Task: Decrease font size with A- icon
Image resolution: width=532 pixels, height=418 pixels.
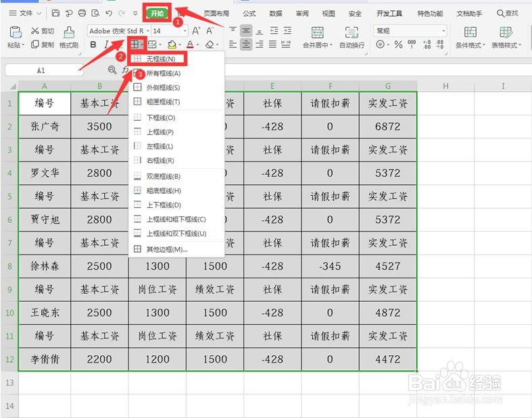Action: click(210, 31)
